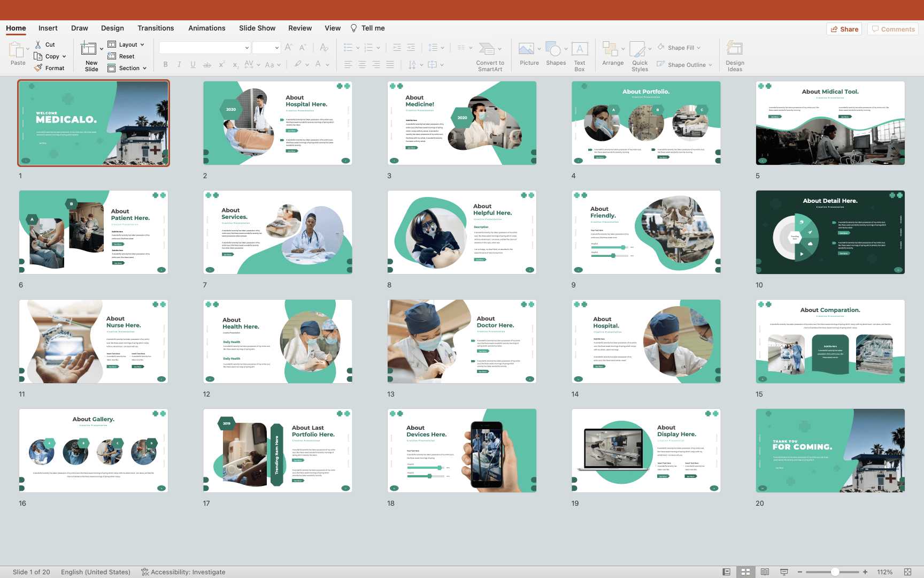Click the Share button

tap(843, 29)
